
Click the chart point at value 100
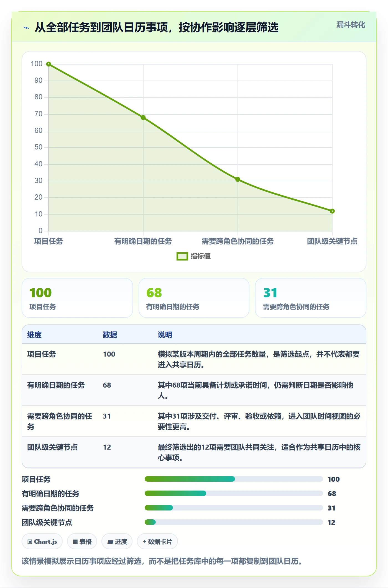pyautogui.click(x=48, y=64)
